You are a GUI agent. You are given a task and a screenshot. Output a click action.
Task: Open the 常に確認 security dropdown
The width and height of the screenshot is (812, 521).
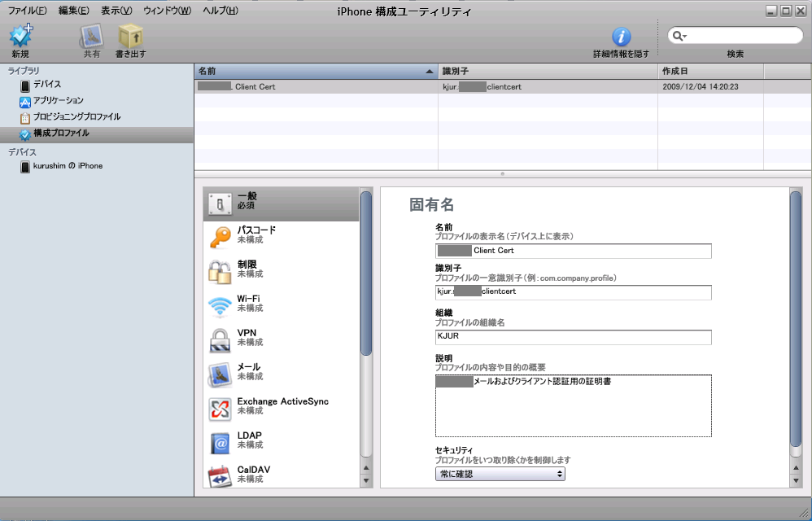(500, 474)
